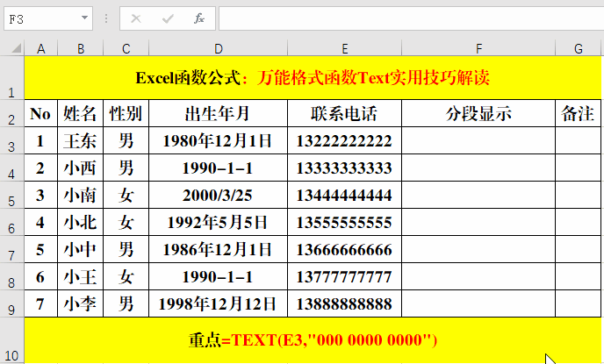604x364 pixels.
Task: Select column G header
Action: tap(579, 49)
